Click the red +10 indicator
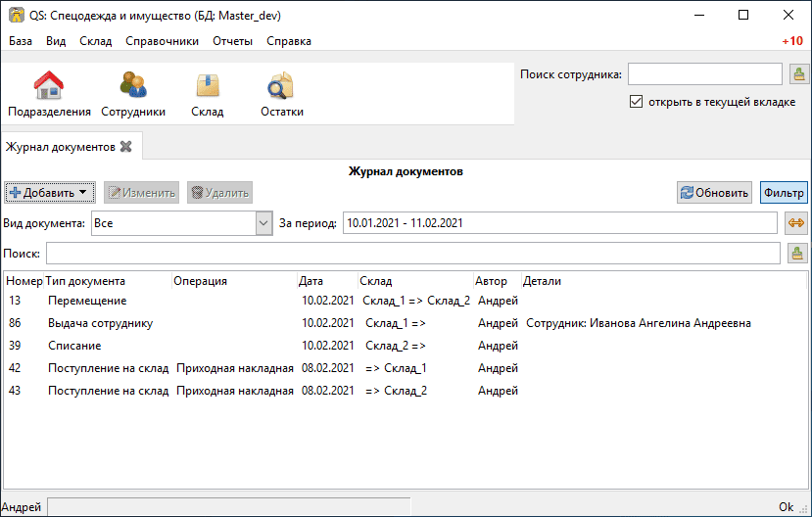 point(792,41)
